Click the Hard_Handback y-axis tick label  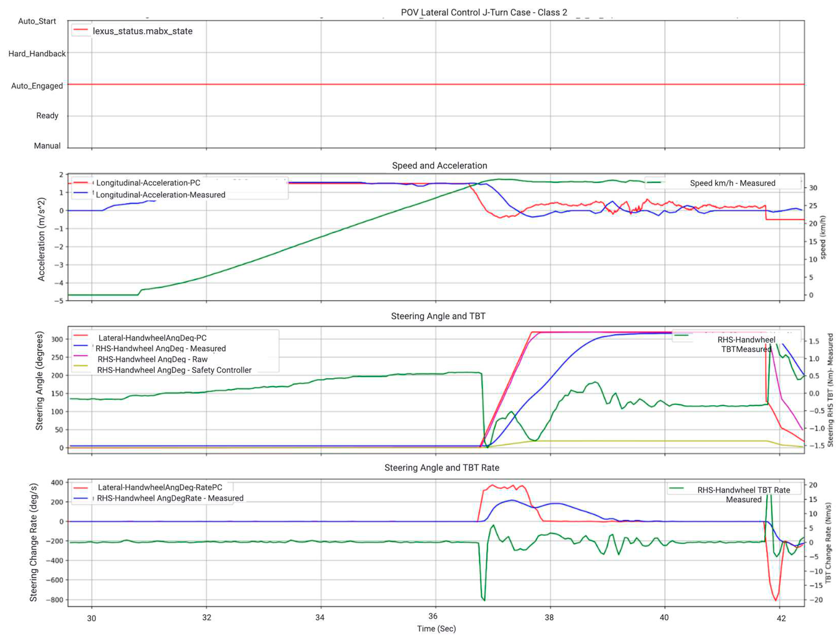37,54
